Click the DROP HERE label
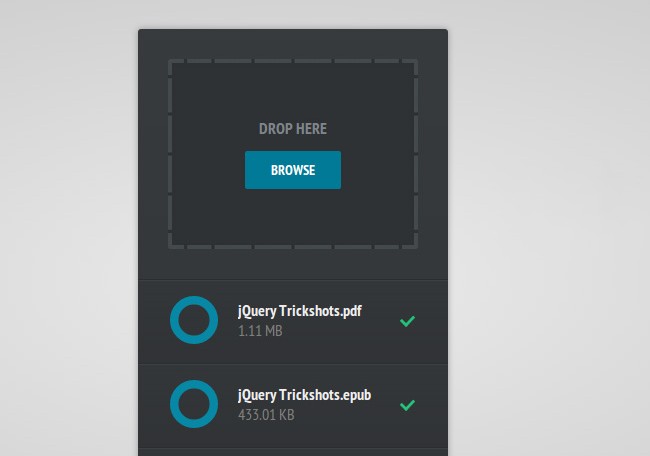650x456 pixels. (292, 129)
